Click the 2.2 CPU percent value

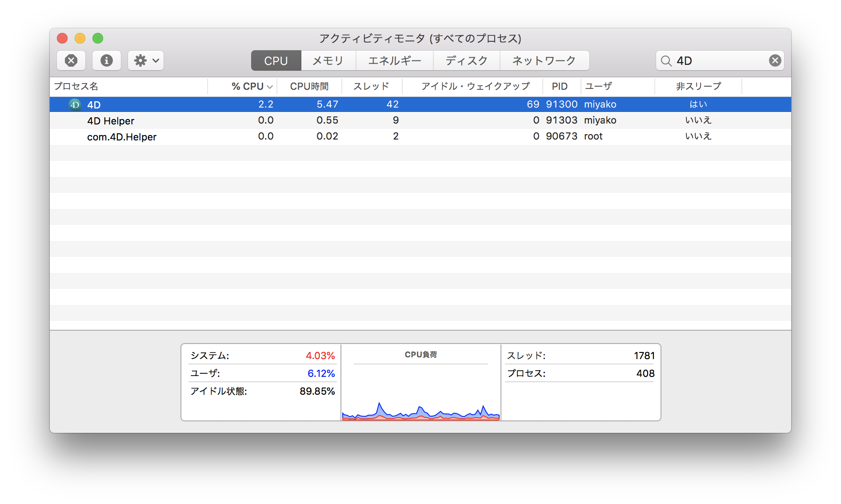point(266,104)
